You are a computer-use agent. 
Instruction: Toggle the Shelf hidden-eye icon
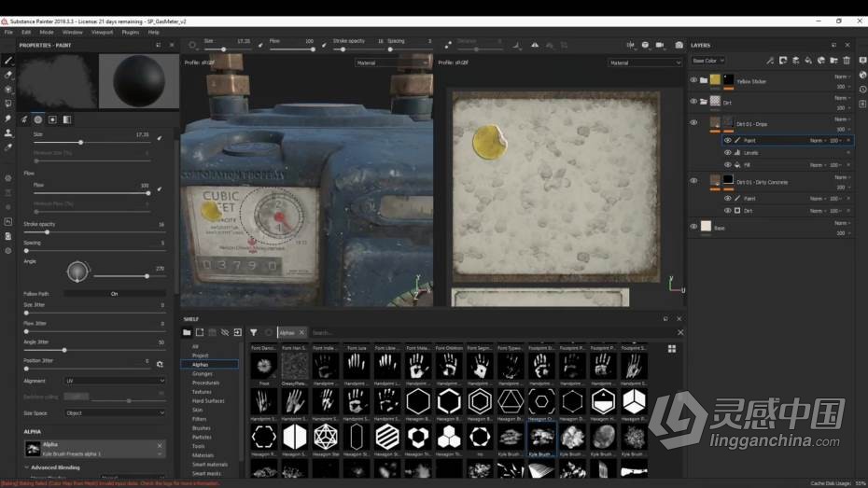pos(225,332)
